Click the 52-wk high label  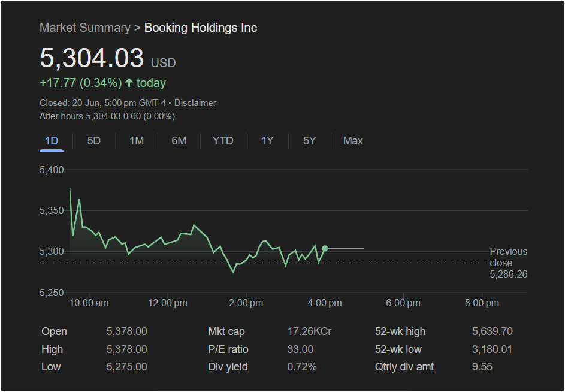tap(400, 331)
